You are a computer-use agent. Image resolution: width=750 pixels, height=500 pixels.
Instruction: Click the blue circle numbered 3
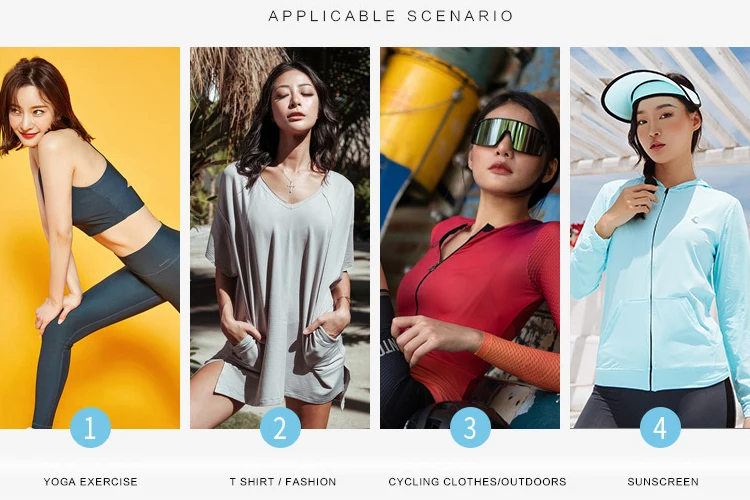[470, 427]
